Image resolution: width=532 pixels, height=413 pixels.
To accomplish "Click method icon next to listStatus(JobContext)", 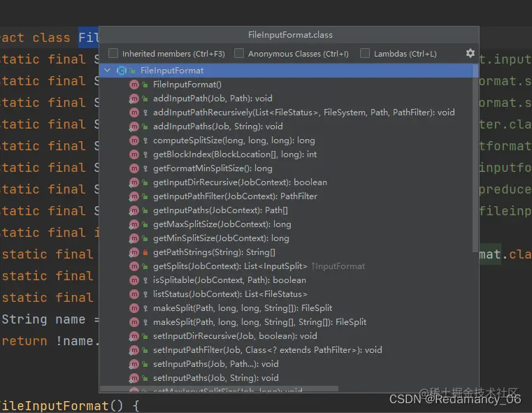I will click(134, 294).
